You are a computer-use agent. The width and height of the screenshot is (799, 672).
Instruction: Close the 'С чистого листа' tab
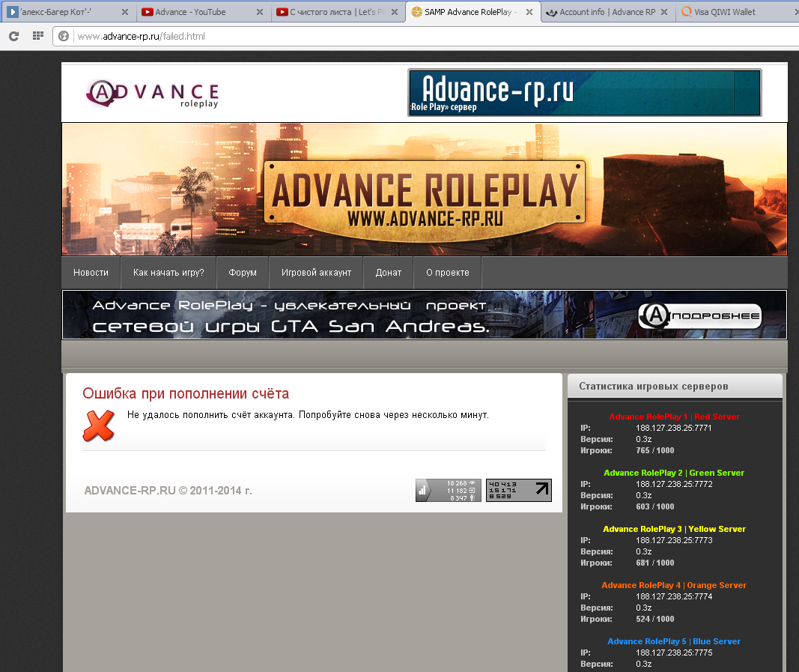click(395, 12)
